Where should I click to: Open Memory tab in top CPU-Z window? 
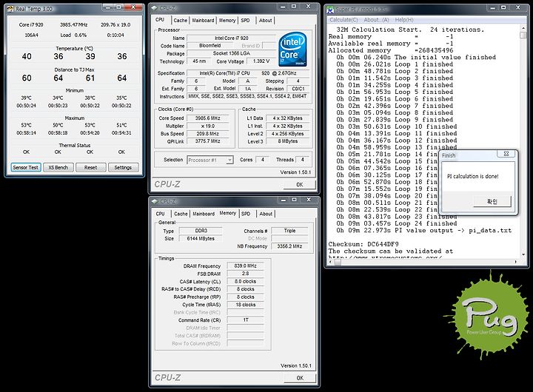coord(227,21)
